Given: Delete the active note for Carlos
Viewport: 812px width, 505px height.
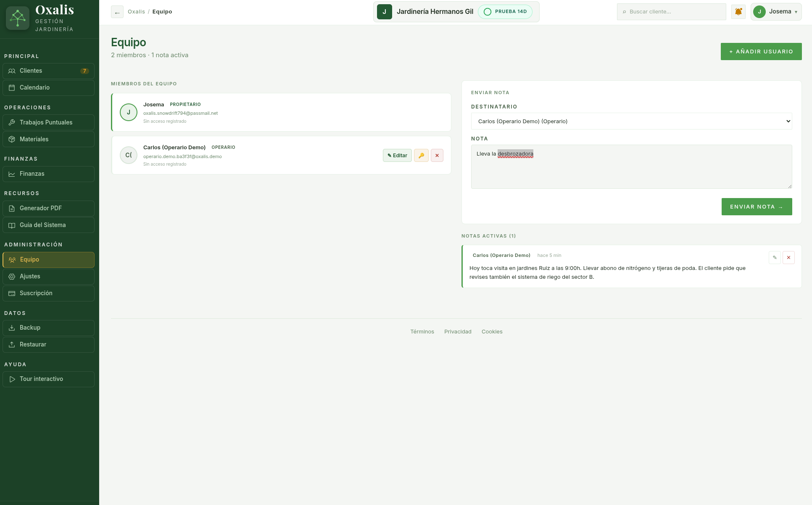Looking at the screenshot, I should [x=788, y=257].
